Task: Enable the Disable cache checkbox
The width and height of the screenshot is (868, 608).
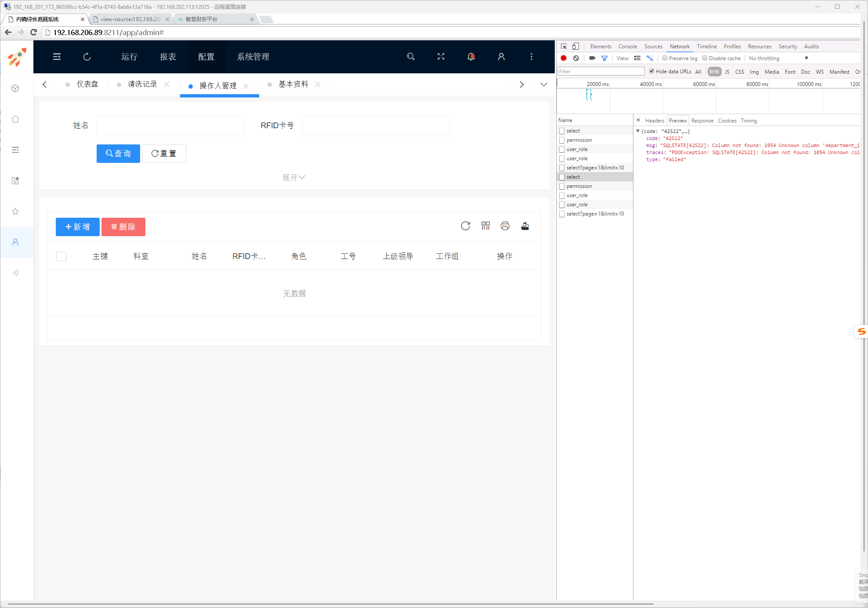Action: pyautogui.click(x=705, y=58)
